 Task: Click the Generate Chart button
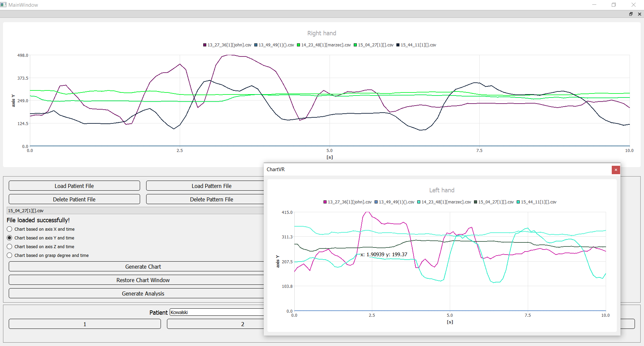coord(136,267)
